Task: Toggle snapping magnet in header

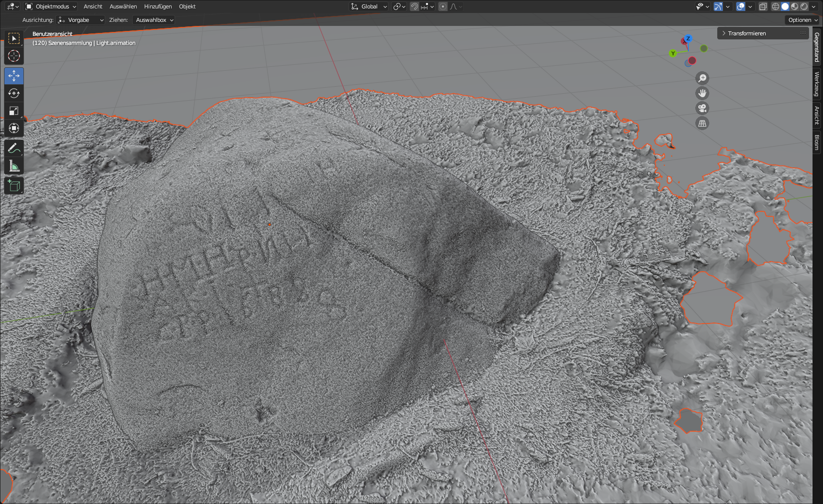Action: click(x=414, y=6)
